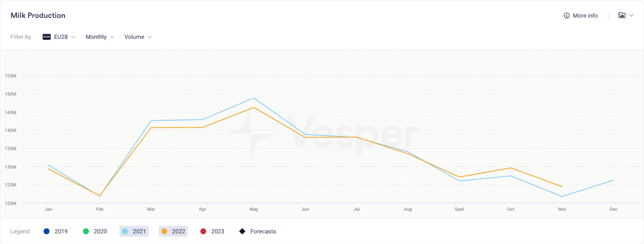This screenshot has height=244, width=644.
Task: Click the More info link
Action: click(x=585, y=16)
